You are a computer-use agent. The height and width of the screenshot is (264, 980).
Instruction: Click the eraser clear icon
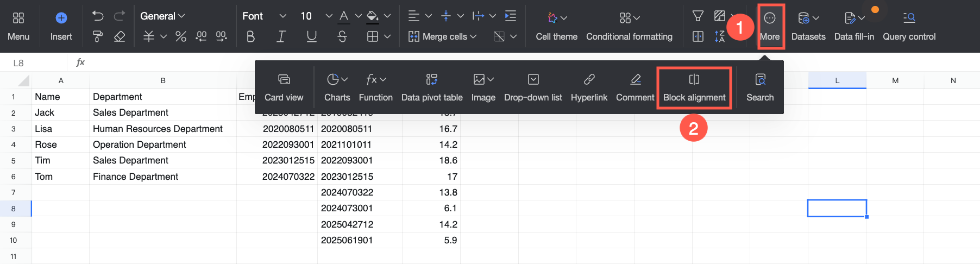click(120, 36)
